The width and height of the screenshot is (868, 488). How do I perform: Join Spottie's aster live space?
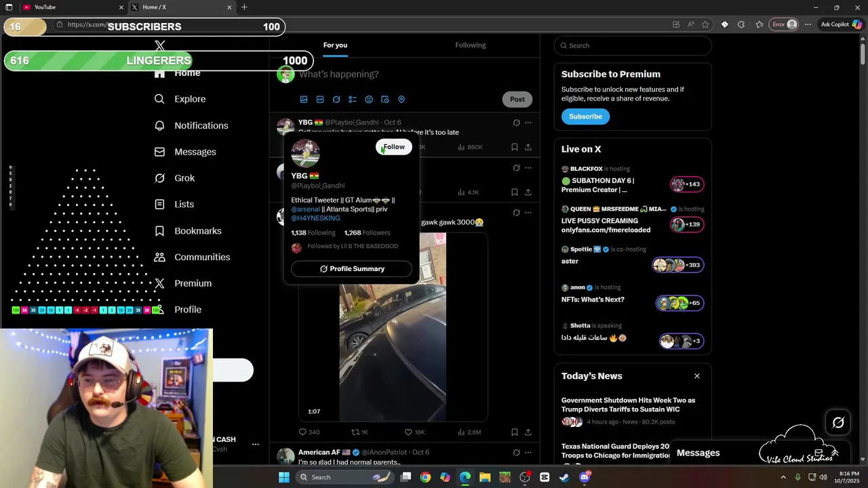click(632, 258)
